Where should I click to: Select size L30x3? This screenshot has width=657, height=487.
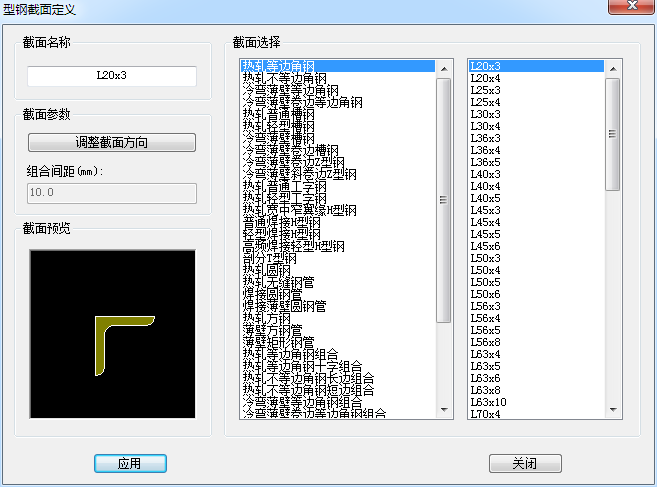point(536,114)
